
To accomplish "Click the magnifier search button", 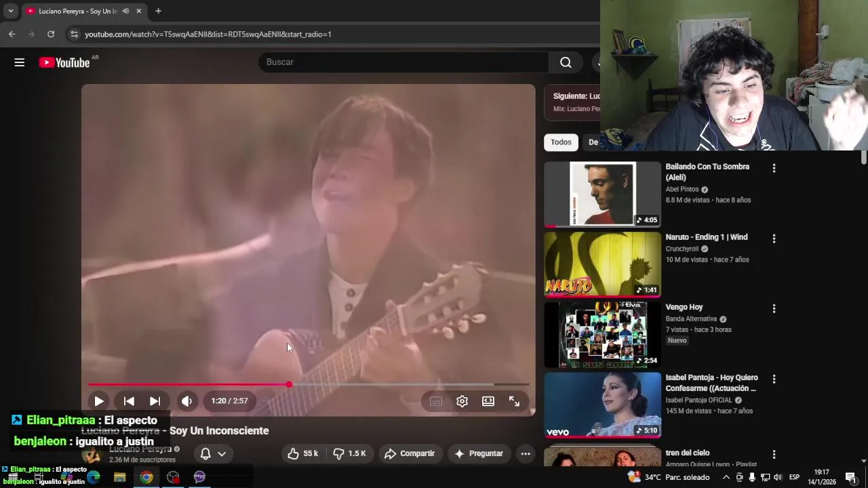I will coord(566,62).
